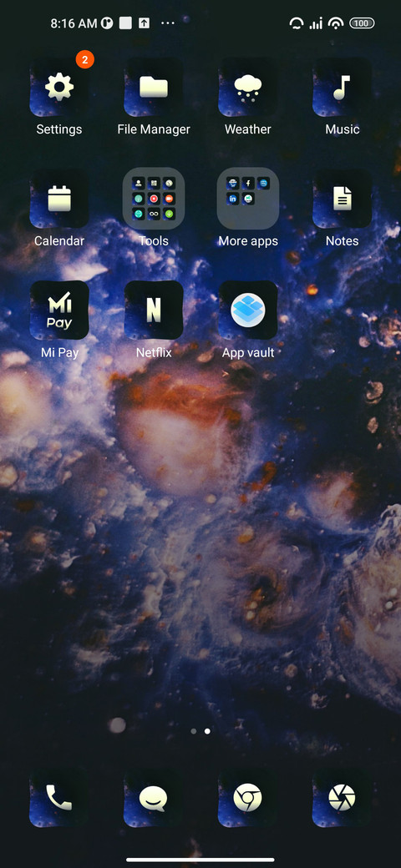
Task: Tap the More apps label
Action: point(248,241)
